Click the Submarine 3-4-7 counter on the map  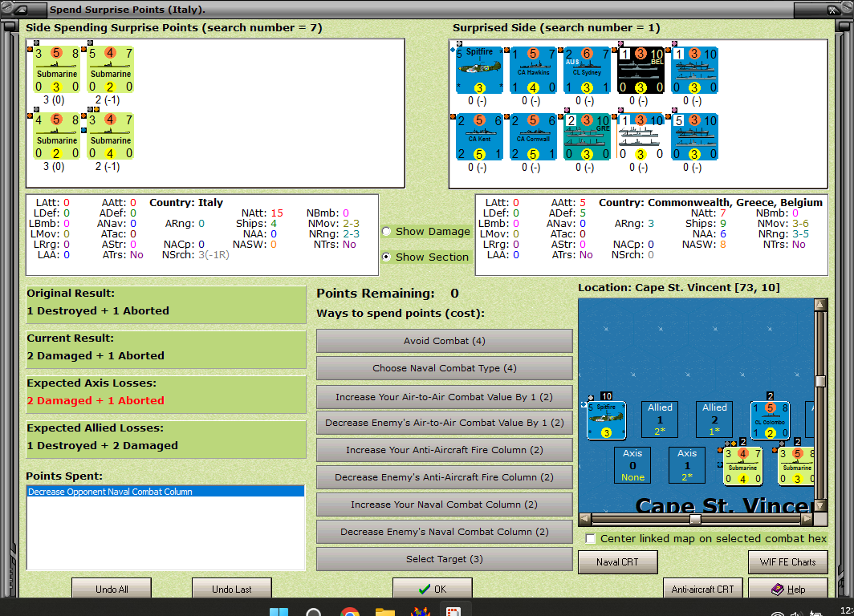click(743, 466)
